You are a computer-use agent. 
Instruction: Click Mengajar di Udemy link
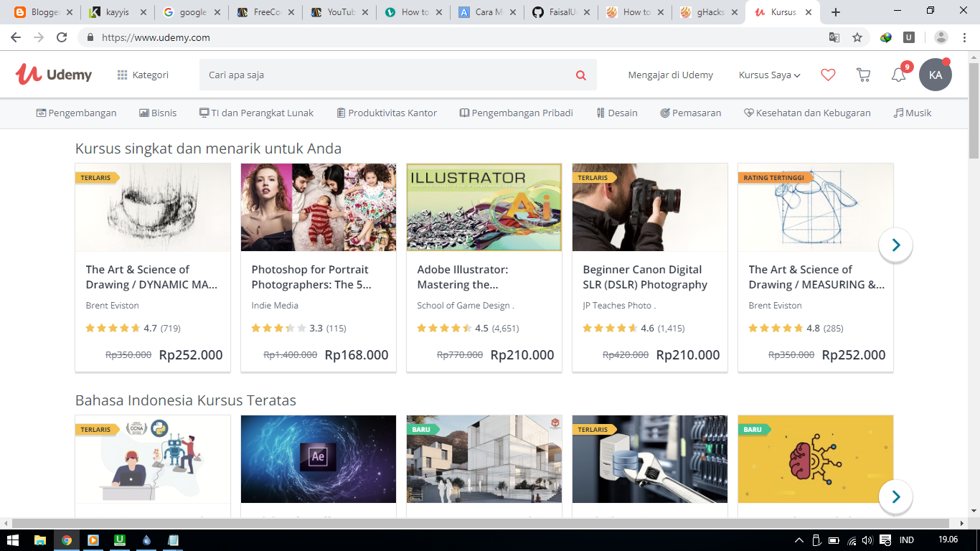[x=671, y=75]
